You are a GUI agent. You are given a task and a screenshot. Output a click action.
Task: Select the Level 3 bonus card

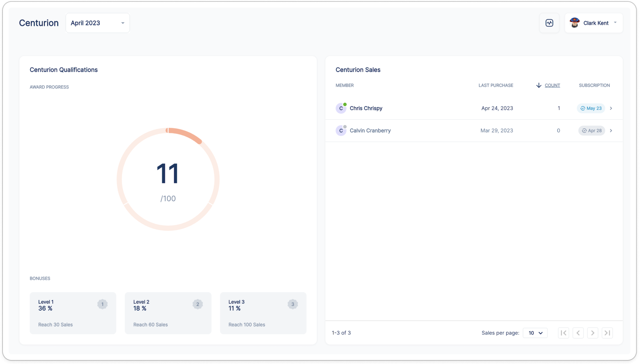pyautogui.click(x=263, y=313)
